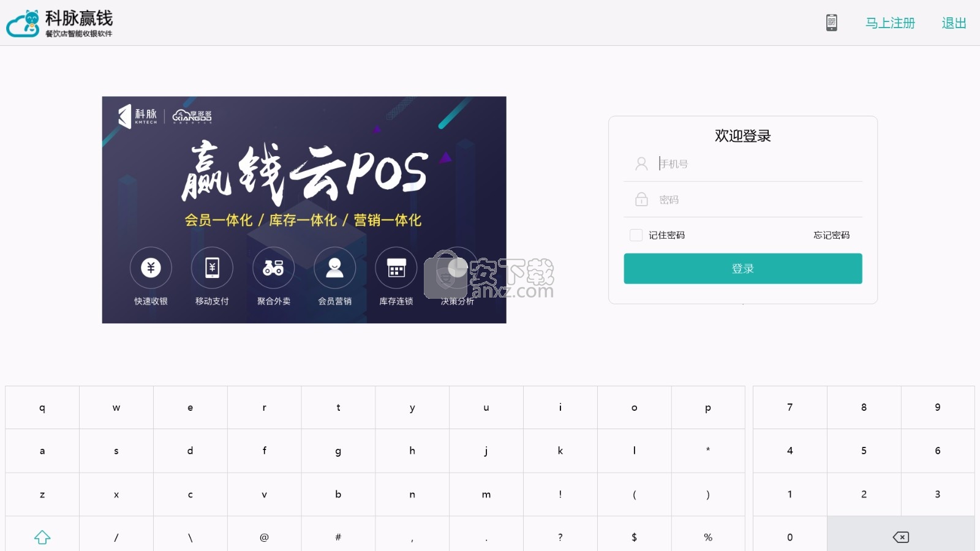
Task: Tap the s key
Action: click(116, 451)
